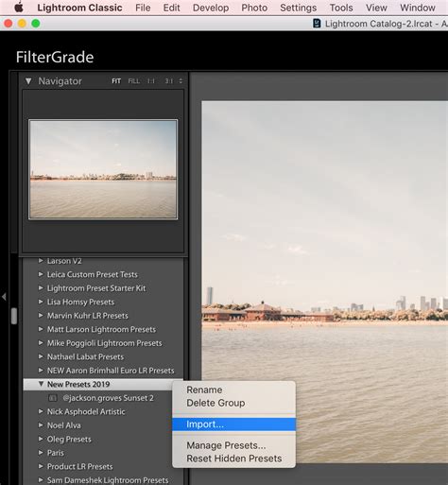The image size is (448, 485).
Task: Expand the Paris preset group
Action: click(x=41, y=453)
